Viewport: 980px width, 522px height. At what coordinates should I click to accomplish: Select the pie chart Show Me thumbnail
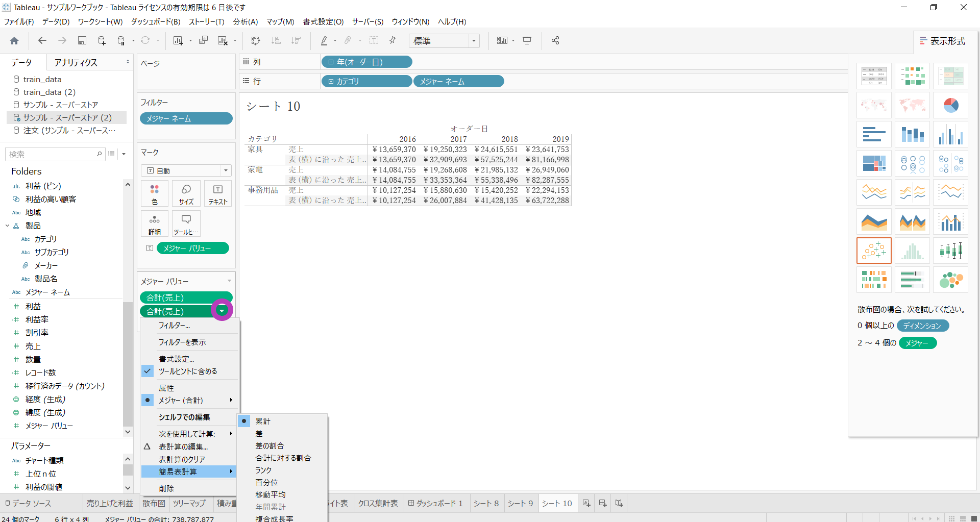click(x=950, y=105)
